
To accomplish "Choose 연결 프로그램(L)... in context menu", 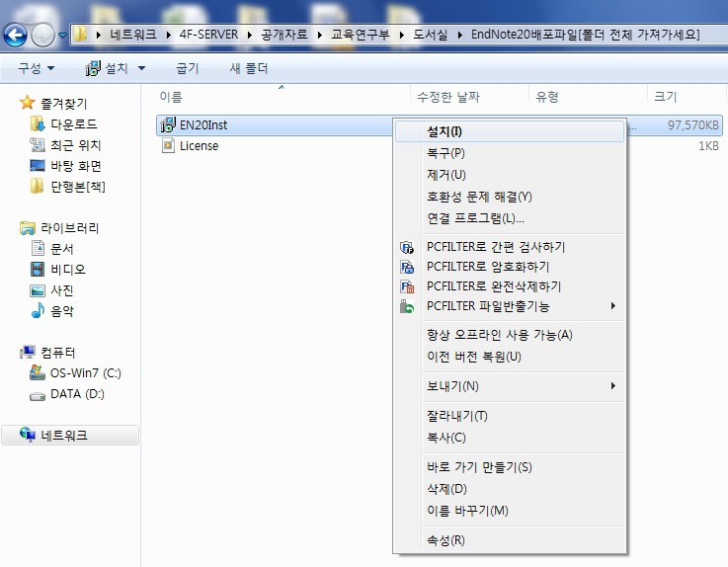I will 509,217.
